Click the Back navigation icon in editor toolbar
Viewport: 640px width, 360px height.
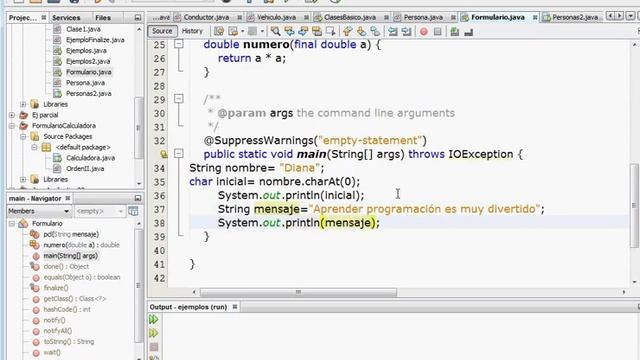point(233,31)
